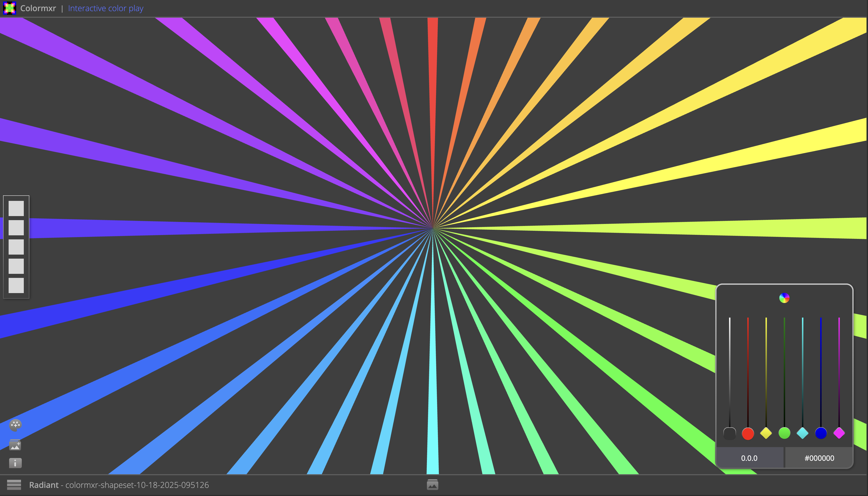
Task: Click the #000000 hex value field
Action: pos(819,458)
